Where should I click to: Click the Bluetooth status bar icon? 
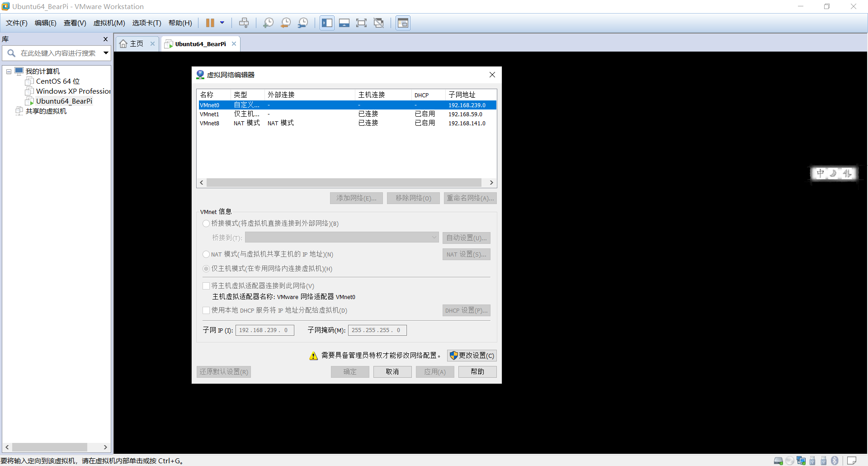(835, 461)
